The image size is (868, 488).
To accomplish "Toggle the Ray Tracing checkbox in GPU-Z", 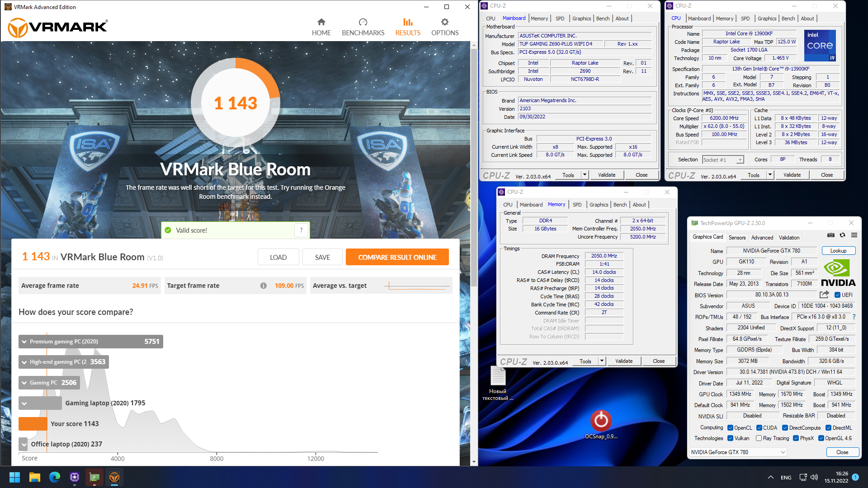I will (x=759, y=438).
